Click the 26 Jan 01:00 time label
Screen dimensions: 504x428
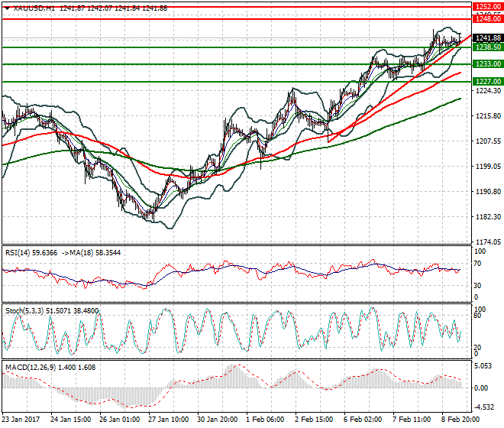(120, 420)
